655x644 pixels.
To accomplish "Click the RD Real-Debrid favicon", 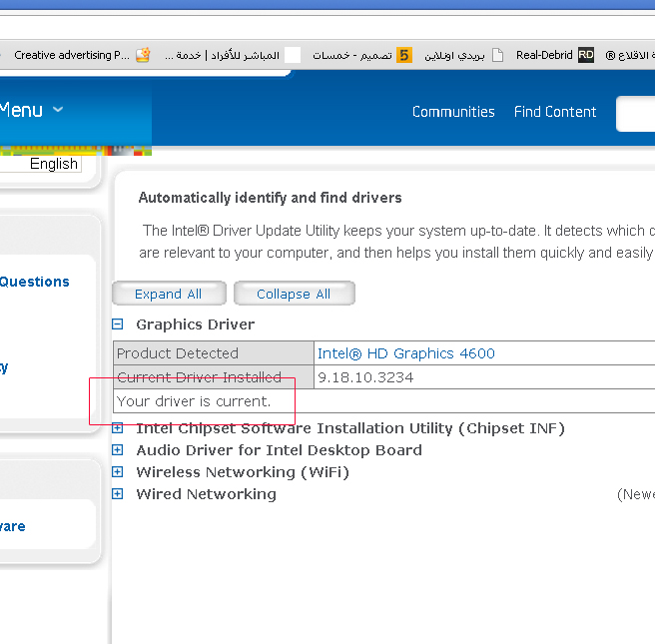I will click(x=586, y=55).
